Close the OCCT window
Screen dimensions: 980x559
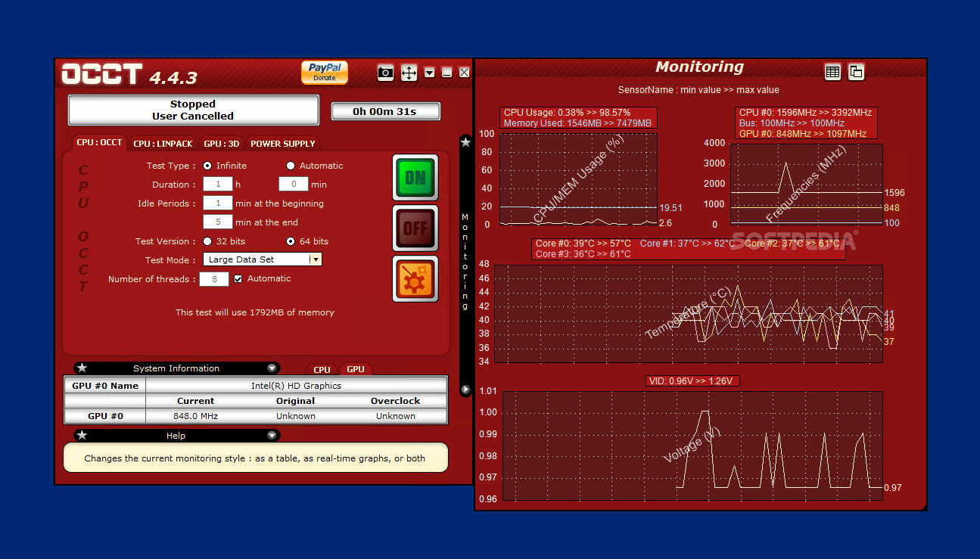pos(465,73)
